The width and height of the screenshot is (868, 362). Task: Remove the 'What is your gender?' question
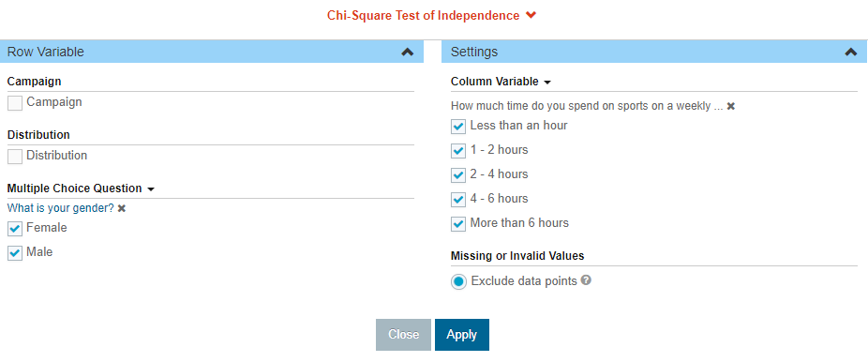pos(122,209)
